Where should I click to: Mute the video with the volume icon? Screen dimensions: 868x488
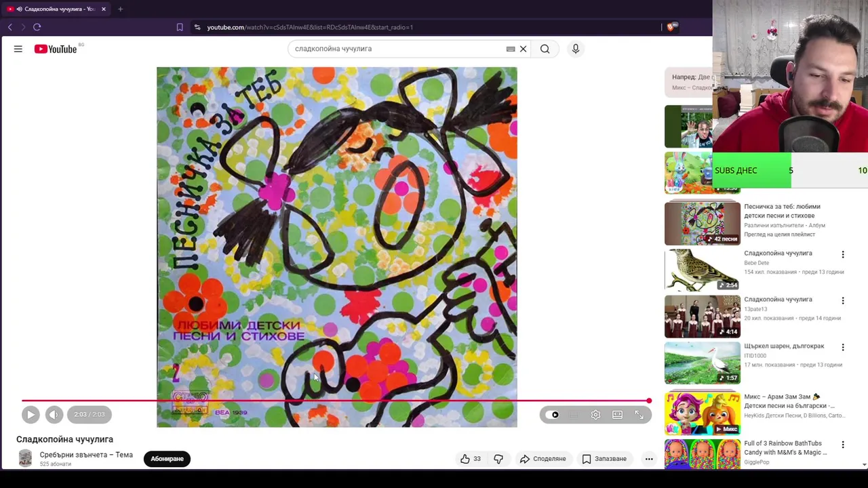tap(54, 415)
